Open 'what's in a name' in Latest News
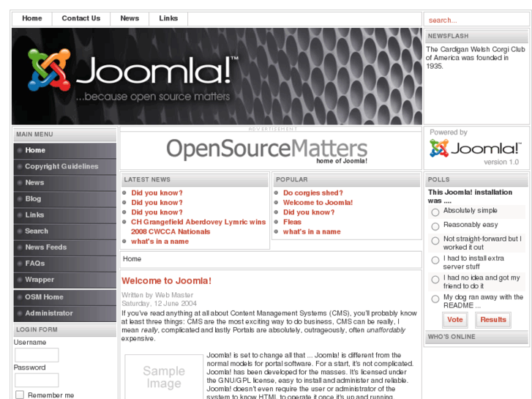 (x=160, y=242)
